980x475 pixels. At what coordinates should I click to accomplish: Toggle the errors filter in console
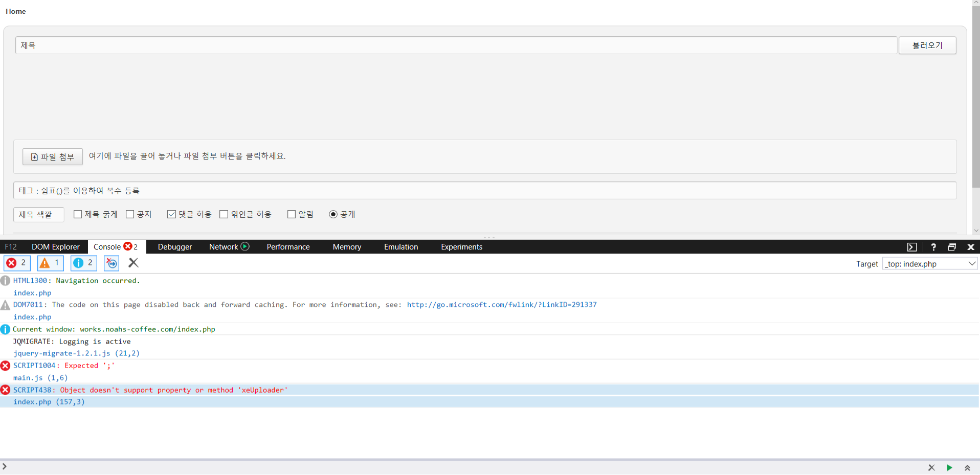tap(17, 263)
